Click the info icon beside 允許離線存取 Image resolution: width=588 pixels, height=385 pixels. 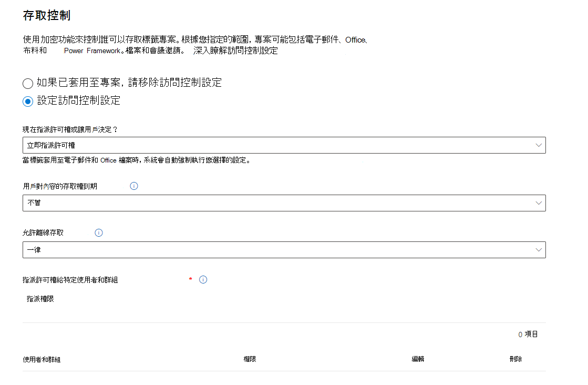pos(99,232)
